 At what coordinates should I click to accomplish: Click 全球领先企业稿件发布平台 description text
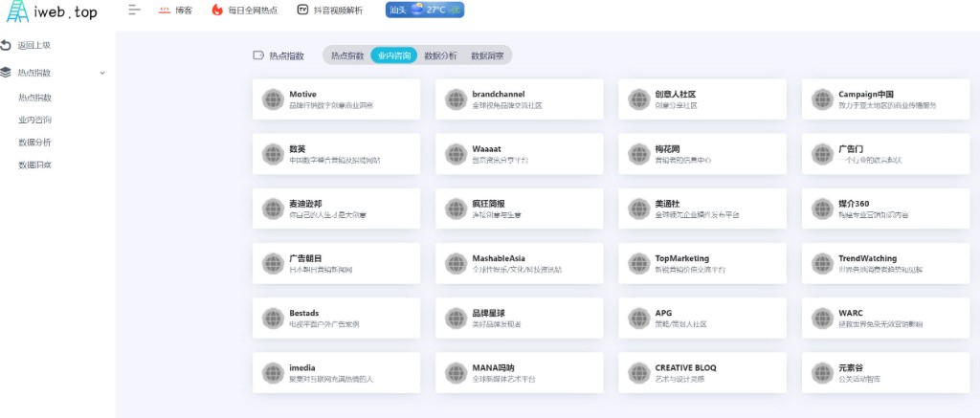(x=697, y=215)
